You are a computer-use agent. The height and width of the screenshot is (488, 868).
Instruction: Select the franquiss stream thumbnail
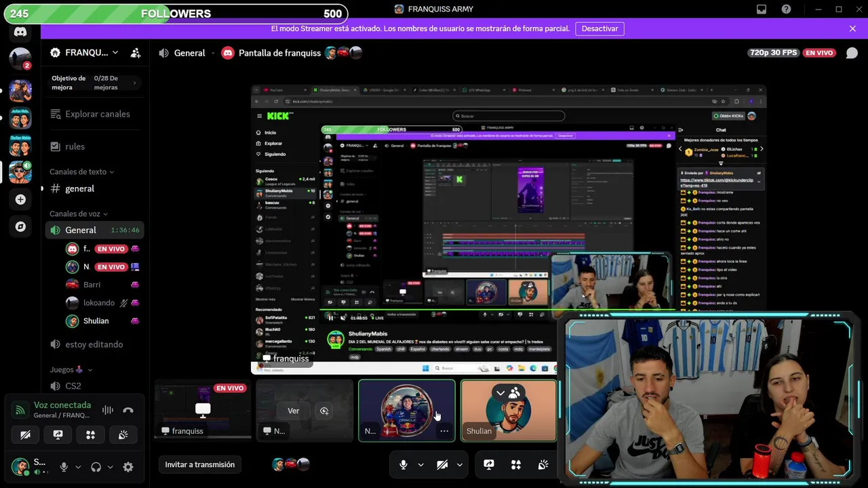(x=203, y=410)
